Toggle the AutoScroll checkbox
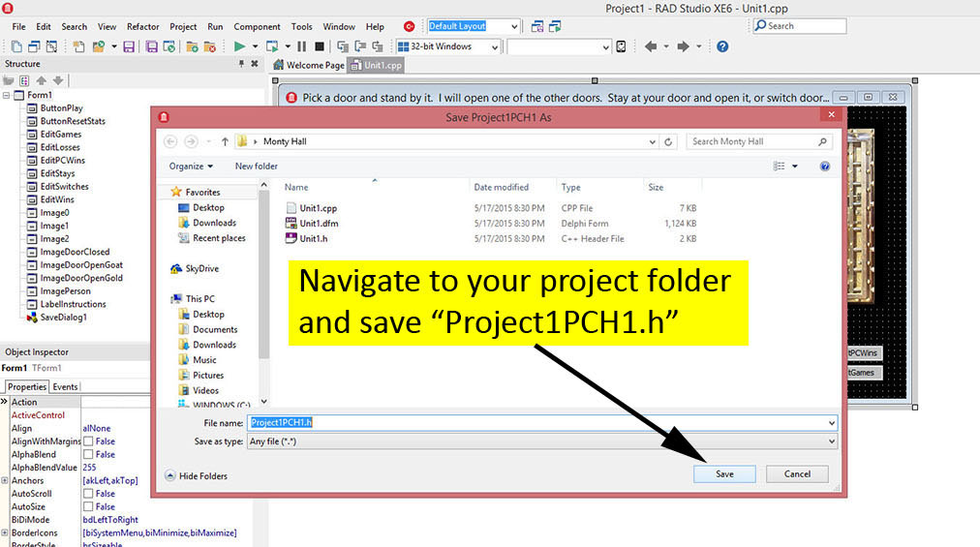Image resolution: width=980 pixels, height=547 pixels. (x=88, y=494)
